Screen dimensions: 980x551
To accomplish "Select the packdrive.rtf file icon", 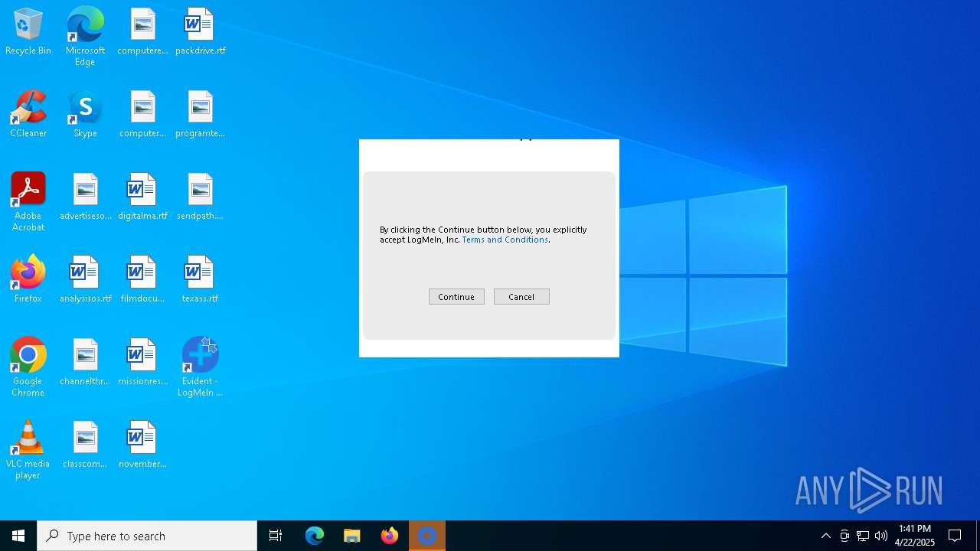I will click(200, 32).
